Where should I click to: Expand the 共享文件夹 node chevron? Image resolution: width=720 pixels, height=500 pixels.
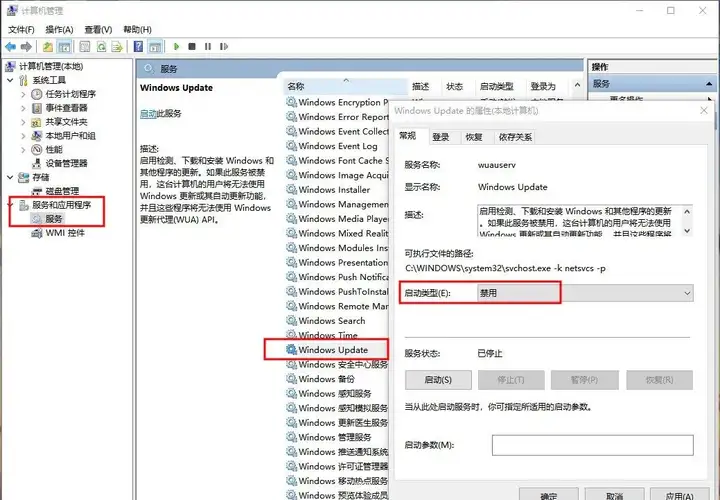23,122
